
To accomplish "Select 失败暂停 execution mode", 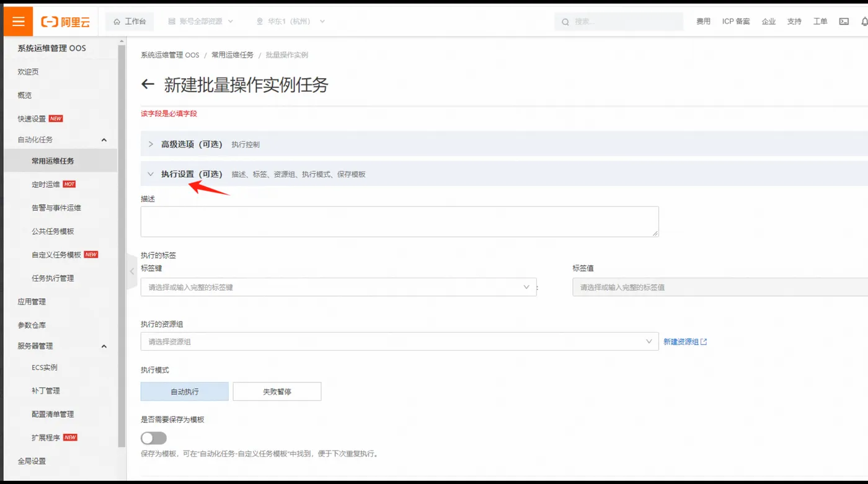I will tap(277, 392).
